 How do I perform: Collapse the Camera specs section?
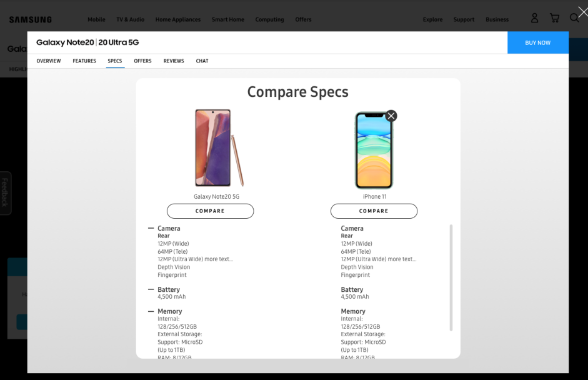[151, 228]
